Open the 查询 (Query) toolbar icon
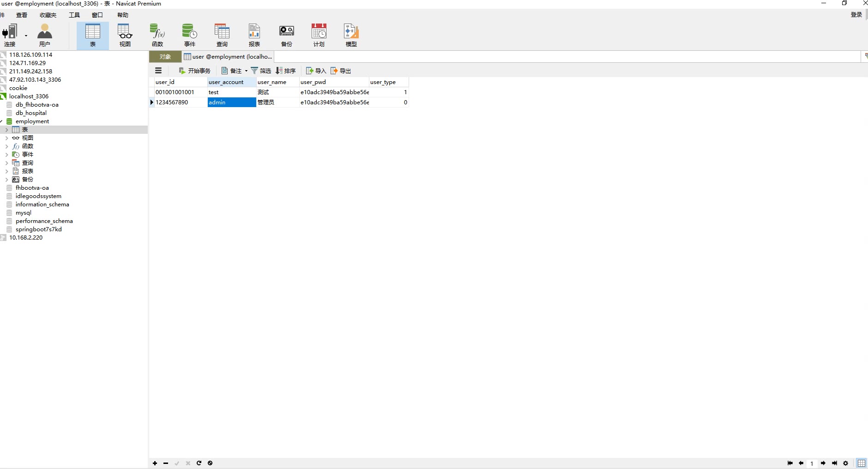868x469 pixels. pos(222,36)
